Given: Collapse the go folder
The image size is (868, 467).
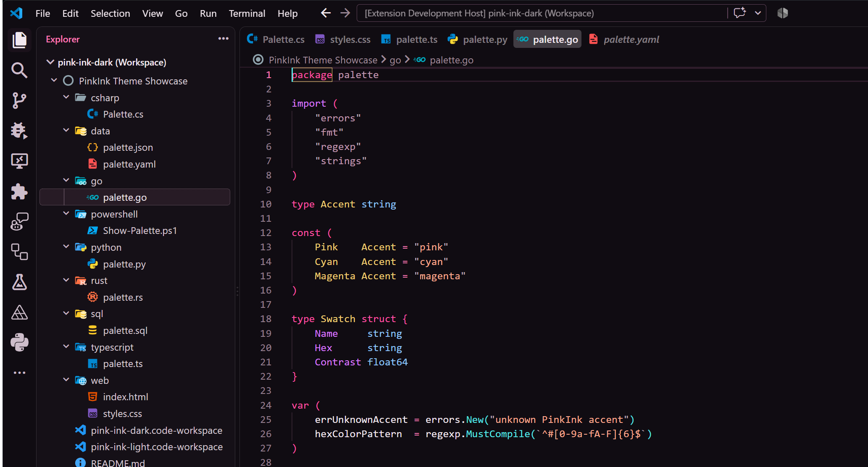Looking at the screenshot, I should 66,180.
